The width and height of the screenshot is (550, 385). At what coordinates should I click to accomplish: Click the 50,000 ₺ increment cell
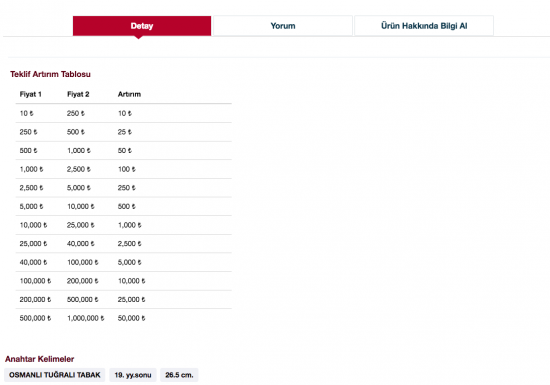point(132,318)
